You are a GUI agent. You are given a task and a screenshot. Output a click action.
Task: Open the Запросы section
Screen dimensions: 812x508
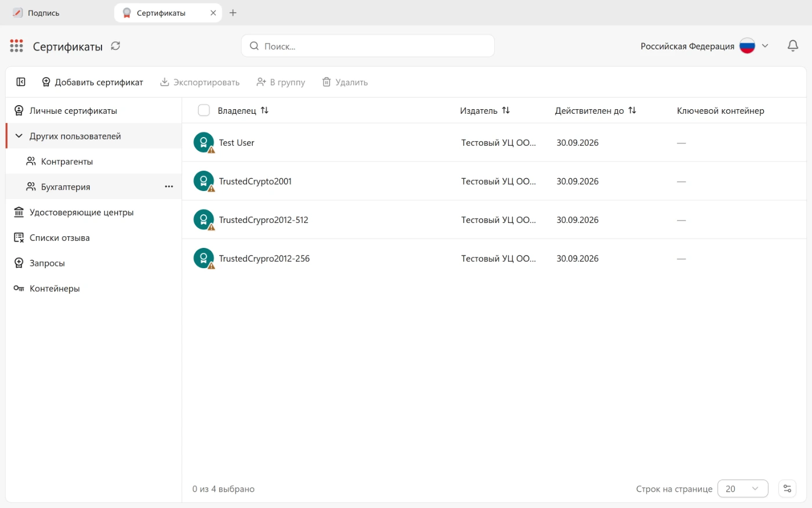click(x=93, y=263)
